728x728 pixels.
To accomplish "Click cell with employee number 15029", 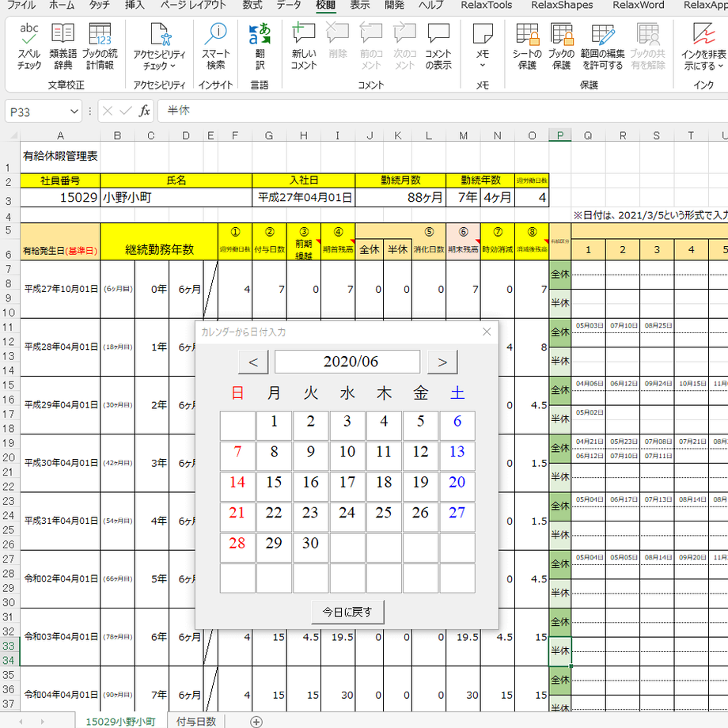I will [60, 198].
